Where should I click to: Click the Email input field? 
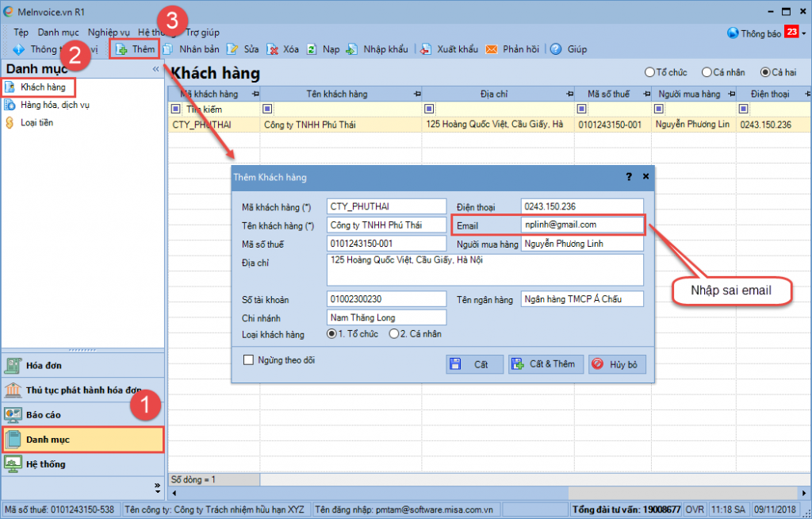click(x=582, y=225)
